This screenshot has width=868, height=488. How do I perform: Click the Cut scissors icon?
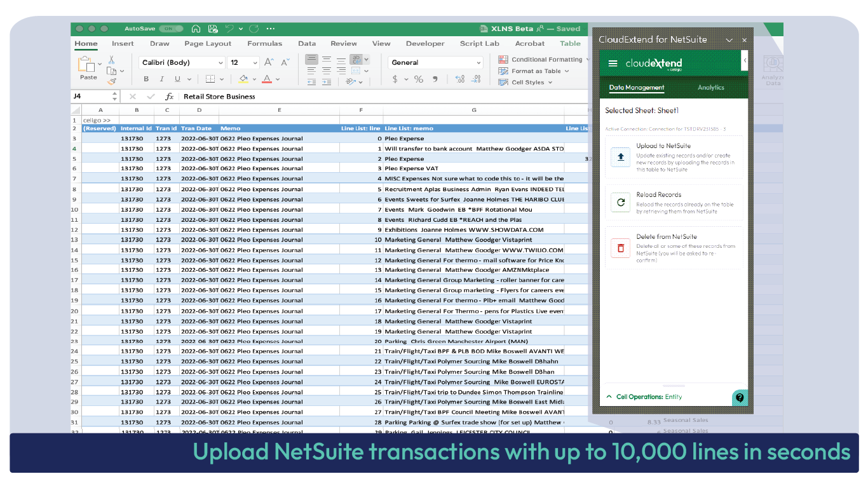[111, 60]
